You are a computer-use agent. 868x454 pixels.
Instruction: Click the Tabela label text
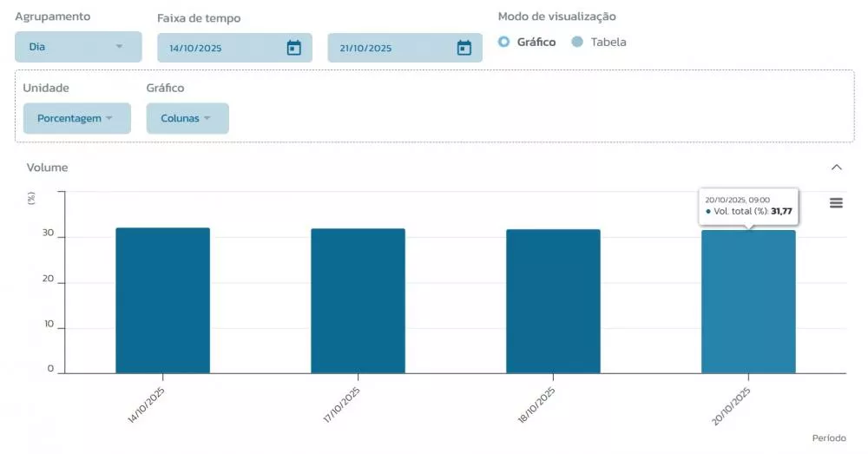(608, 42)
